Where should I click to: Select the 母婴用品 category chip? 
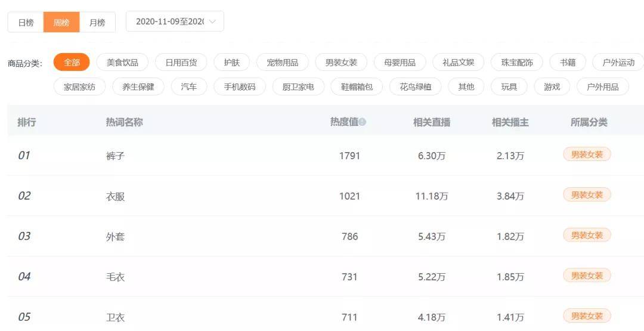(400, 62)
